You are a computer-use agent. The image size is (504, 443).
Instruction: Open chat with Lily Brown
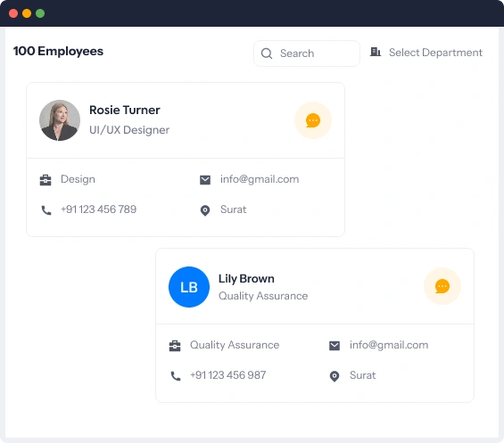point(442,286)
